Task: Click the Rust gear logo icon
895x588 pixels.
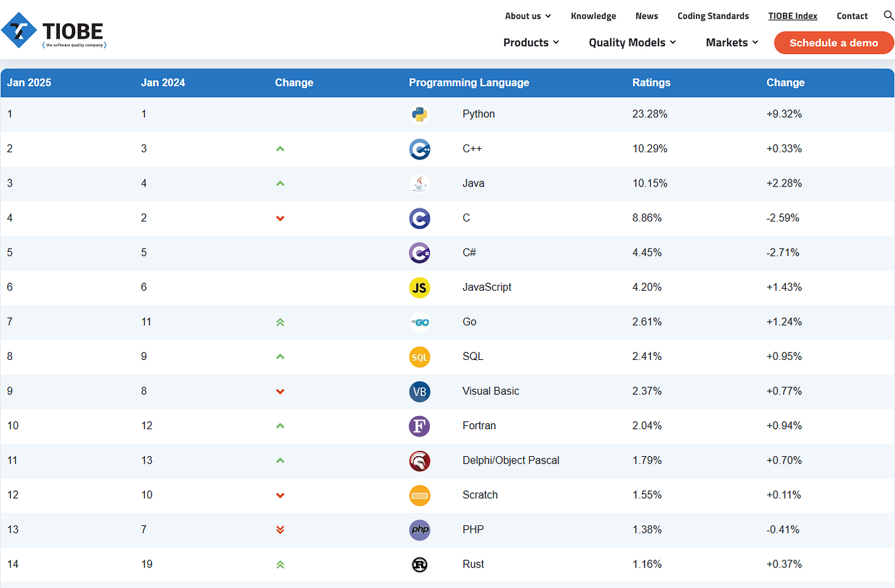Action: click(420, 564)
